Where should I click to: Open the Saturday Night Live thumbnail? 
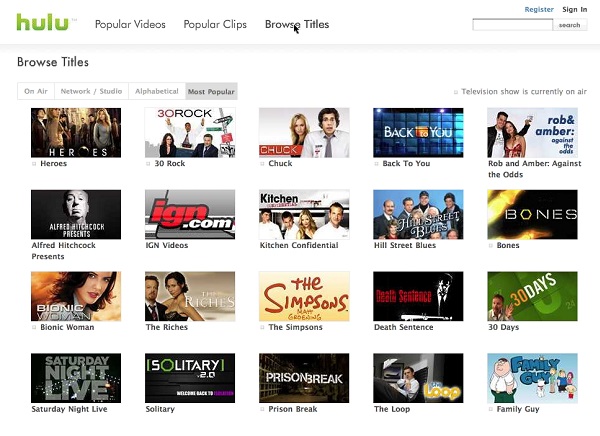tap(76, 378)
